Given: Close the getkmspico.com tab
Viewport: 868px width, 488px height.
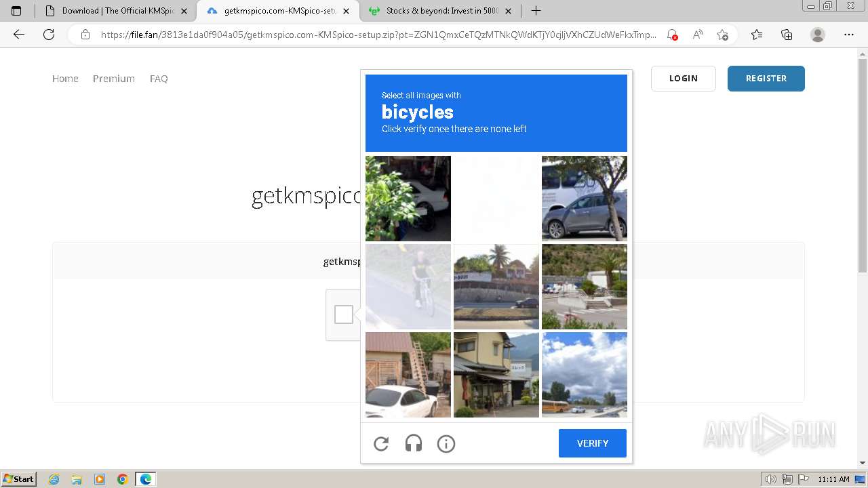Looking at the screenshot, I should [347, 11].
